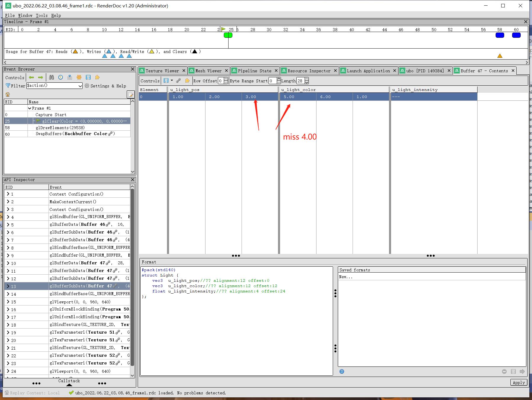Open Find event binoculars icon
Screen dimensions: 532x400
point(52,77)
